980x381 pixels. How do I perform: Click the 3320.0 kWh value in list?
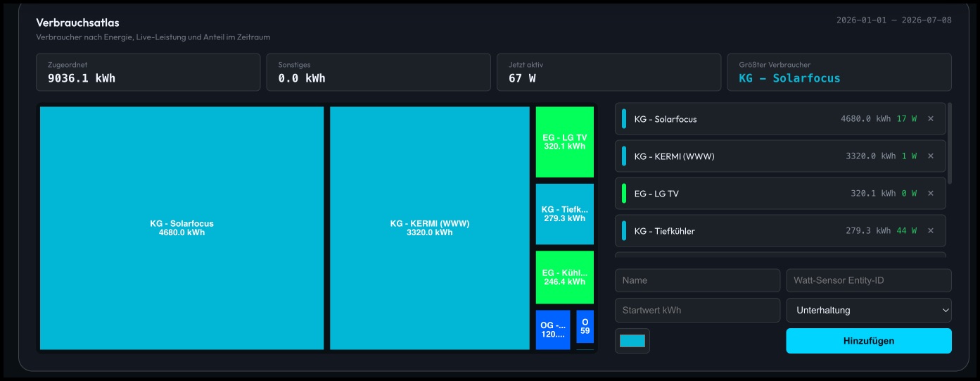[x=871, y=156]
